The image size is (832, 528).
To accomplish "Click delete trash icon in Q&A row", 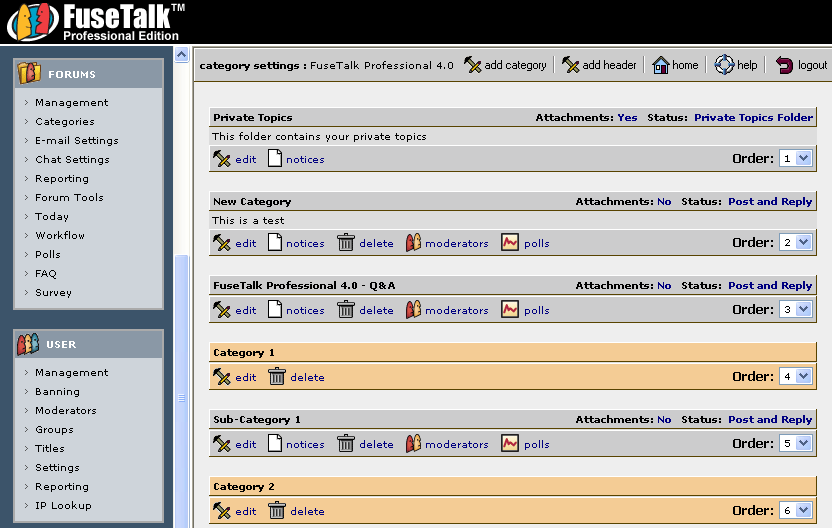I will click(346, 309).
